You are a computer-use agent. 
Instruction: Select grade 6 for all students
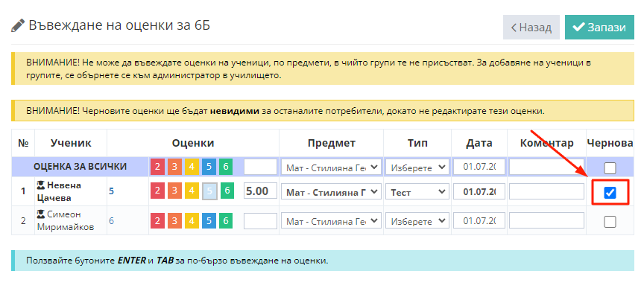point(226,167)
